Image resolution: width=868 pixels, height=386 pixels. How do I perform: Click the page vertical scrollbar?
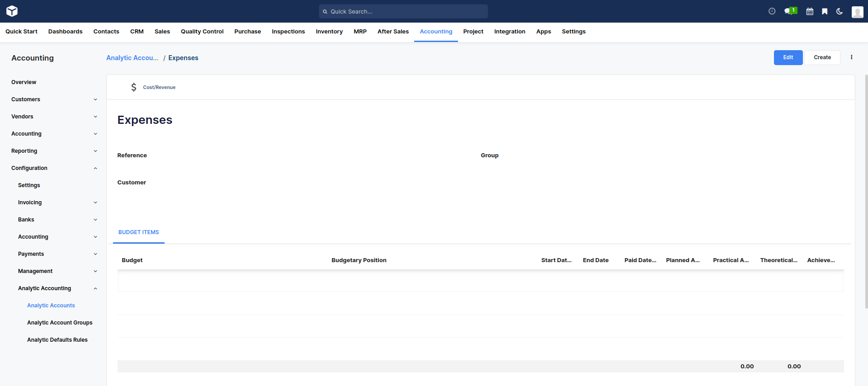click(x=866, y=190)
